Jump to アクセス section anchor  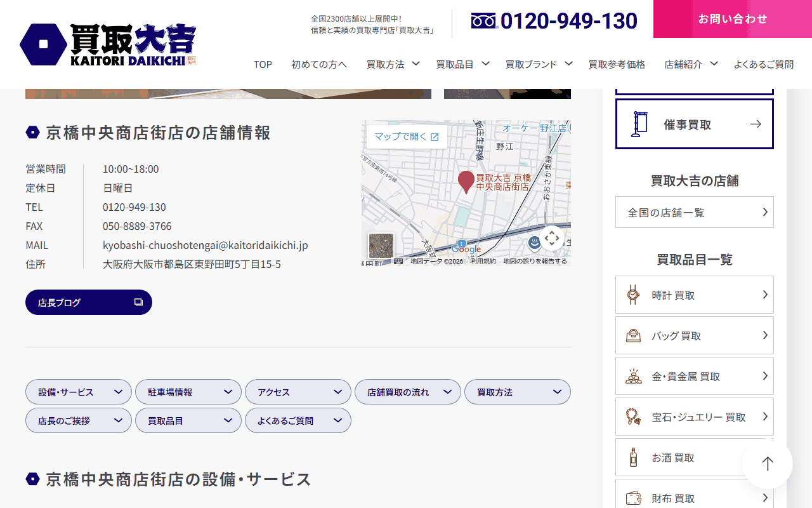pos(298,392)
